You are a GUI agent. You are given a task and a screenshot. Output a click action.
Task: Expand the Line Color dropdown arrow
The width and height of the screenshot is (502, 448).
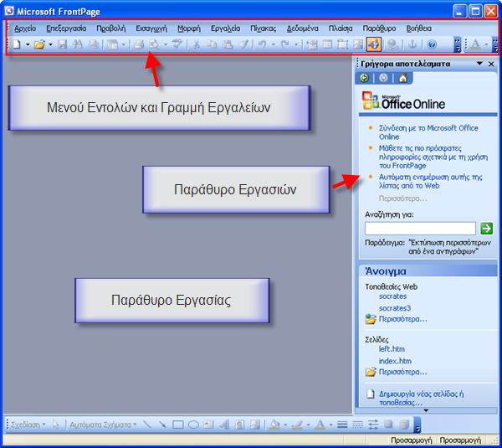[308, 425]
